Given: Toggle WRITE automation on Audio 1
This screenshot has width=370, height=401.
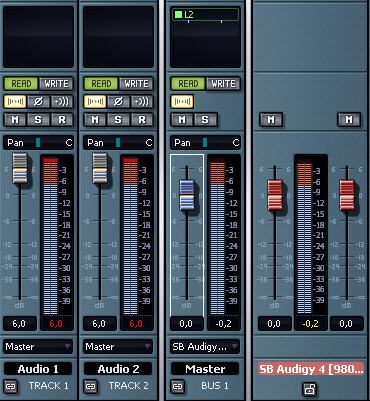Looking at the screenshot, I should pos(56,84).
